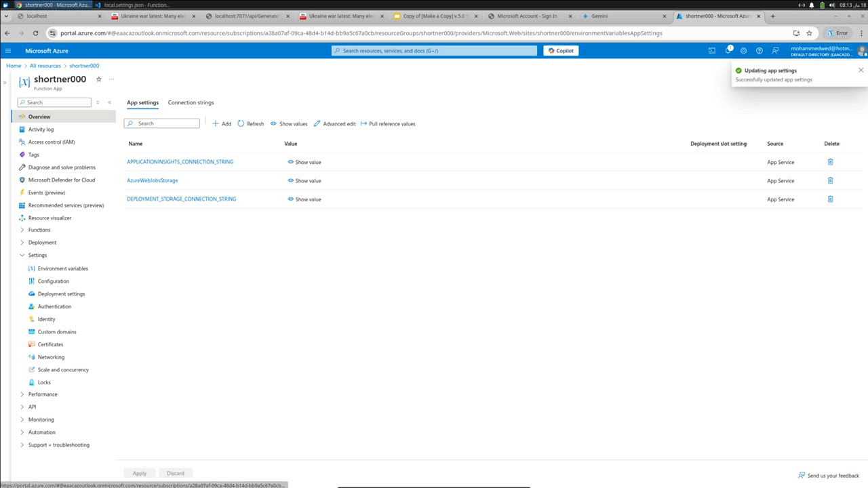The width and height of the screenshot is (868, 488).
Task: Open the Azure Copilot assistant
Action: [560, 50]
